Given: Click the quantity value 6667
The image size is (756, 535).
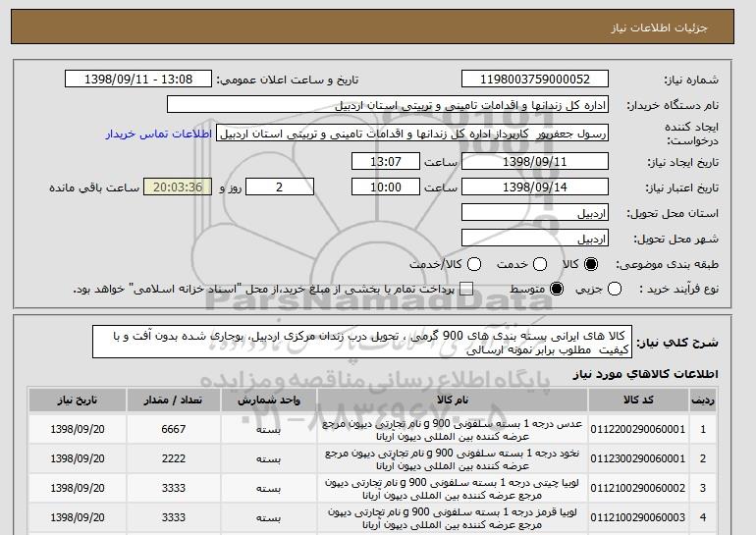Looking at the screenshot, I should [x=174, y=429].
